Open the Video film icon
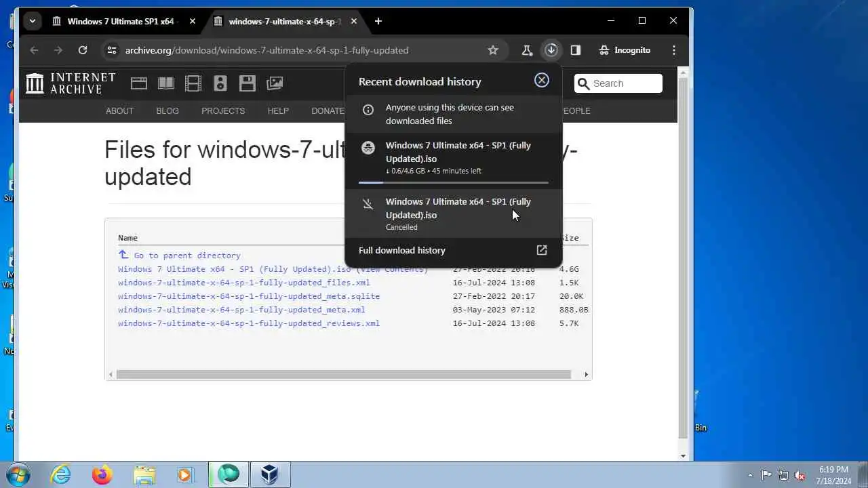This screenshot has width=868, height=488. coord(193,83)
